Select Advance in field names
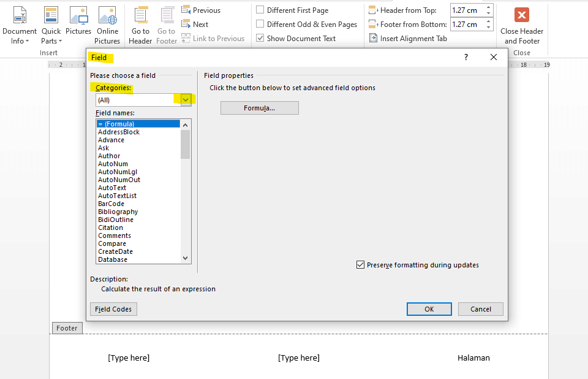Image resolution: width=588 pixels, height=379 pixels. click(138, 140)
